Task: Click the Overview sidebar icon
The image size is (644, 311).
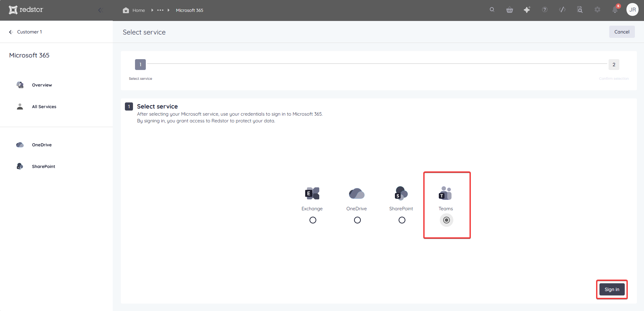Action: tap(20, 85)
